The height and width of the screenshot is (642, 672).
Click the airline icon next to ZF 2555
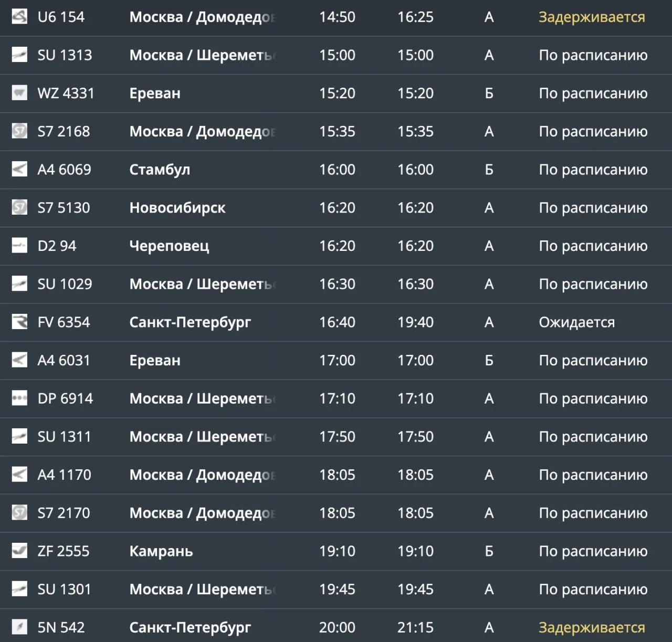coord(19,551)
